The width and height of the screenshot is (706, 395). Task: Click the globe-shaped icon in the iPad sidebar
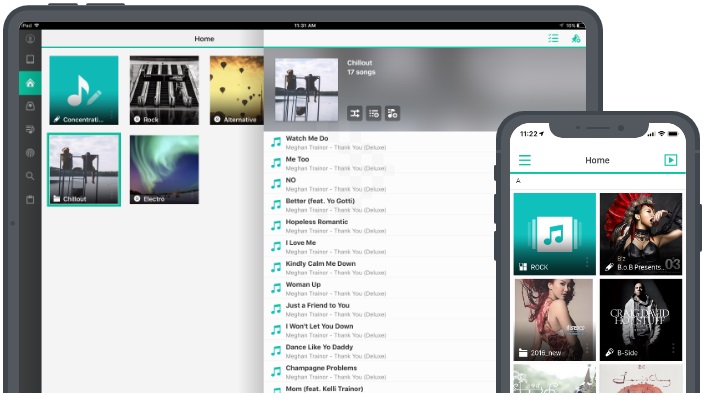[x=30, y=153]
